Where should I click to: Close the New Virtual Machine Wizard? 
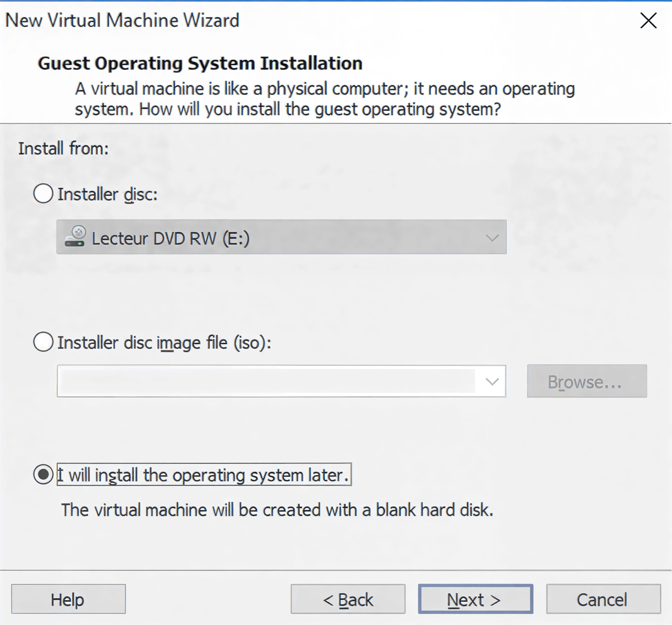pyautogui.click(x=648, y=21)
